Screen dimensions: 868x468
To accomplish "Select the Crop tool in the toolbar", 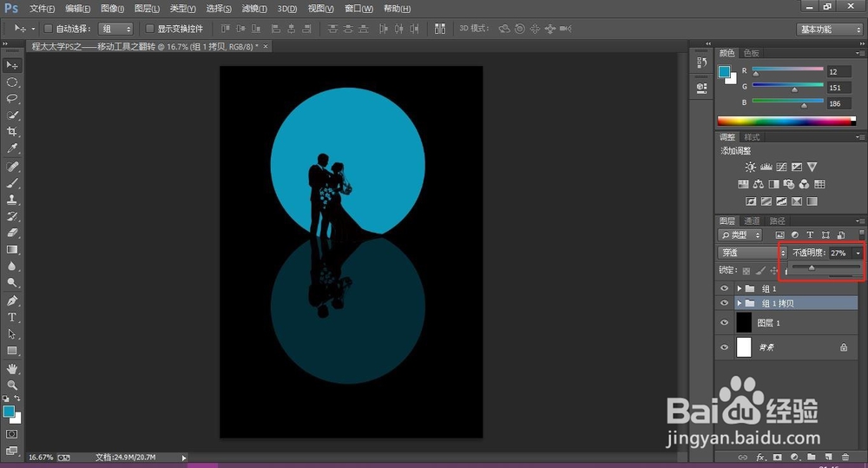I will 12,132.
